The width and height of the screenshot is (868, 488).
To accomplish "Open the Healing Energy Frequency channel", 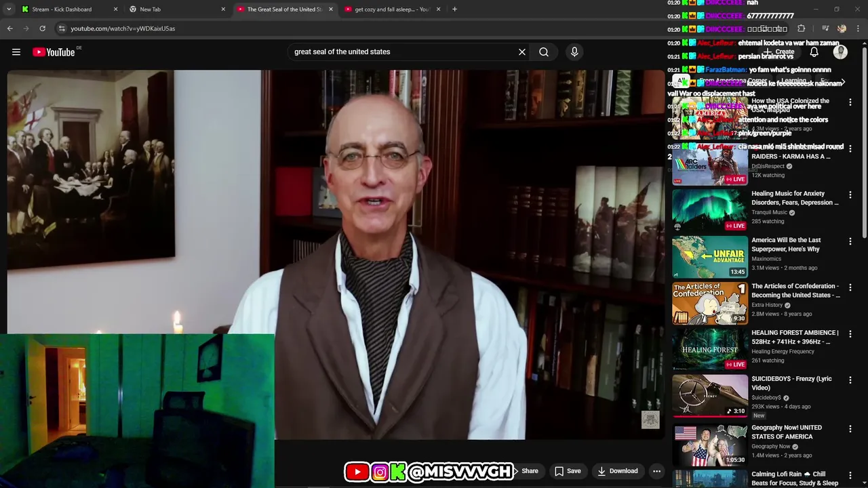I will coord(783,351).
